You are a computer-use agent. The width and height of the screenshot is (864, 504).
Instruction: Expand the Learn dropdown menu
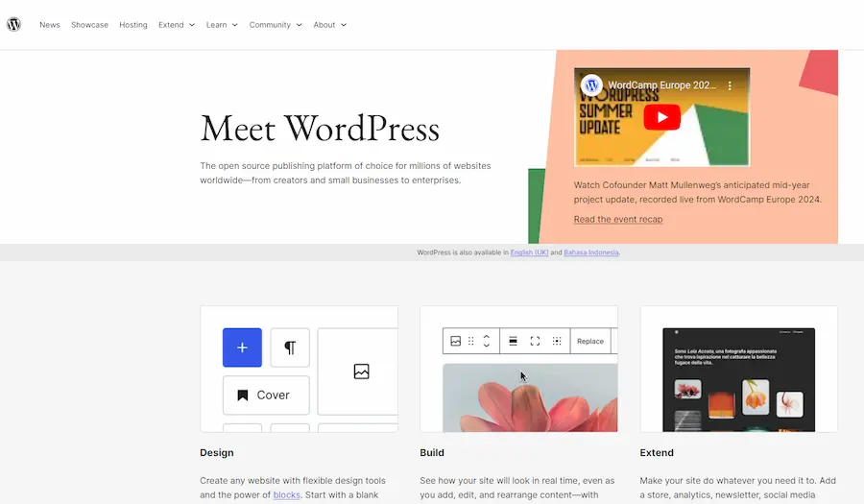222,25
